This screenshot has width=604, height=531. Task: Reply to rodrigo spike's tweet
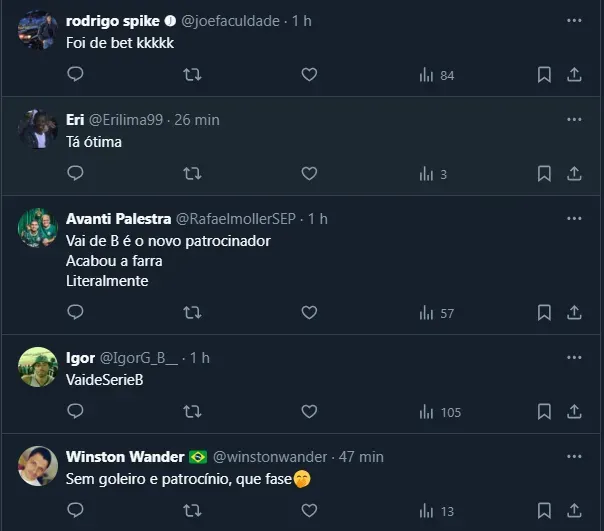[75, 75]
